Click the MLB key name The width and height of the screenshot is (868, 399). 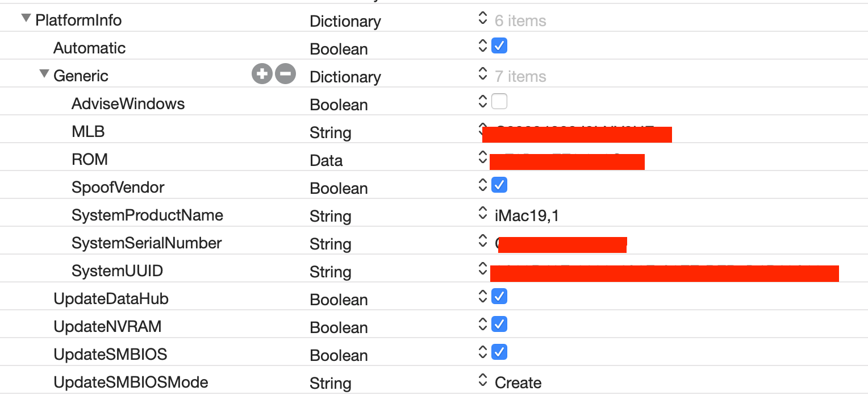[88, 132]
